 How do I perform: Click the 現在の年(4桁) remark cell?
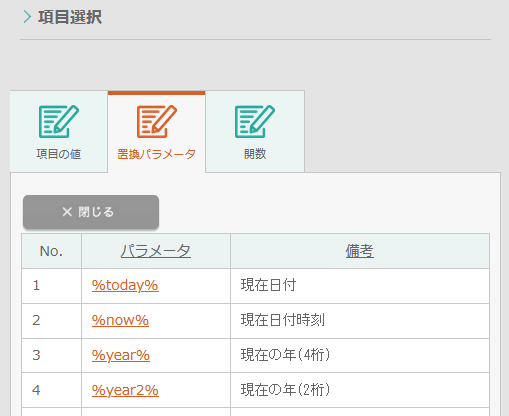click(360, 356)
